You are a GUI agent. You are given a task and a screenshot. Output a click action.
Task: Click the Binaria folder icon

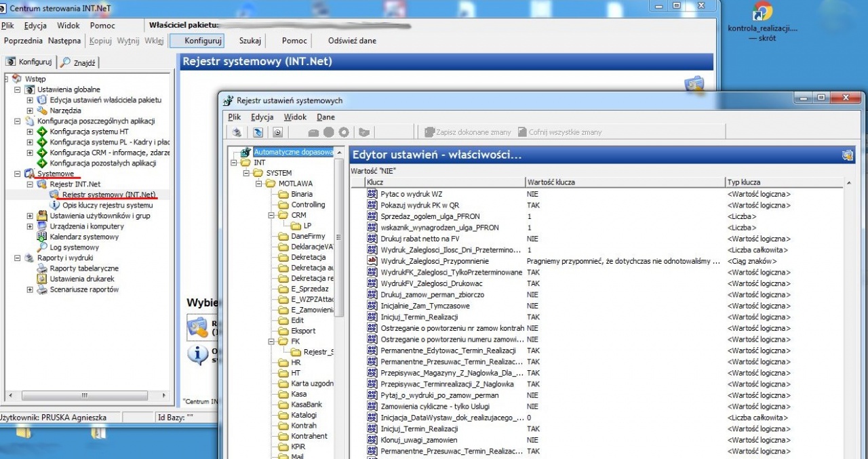point(283,194)
